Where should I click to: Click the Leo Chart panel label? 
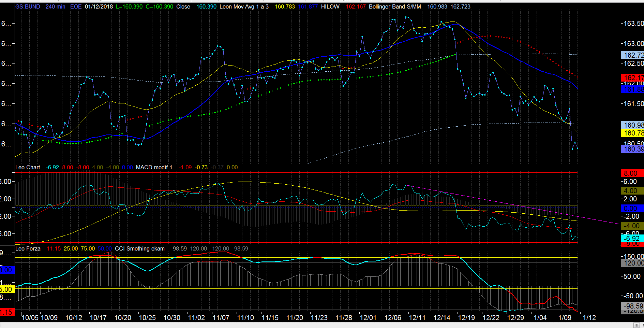click(28, 167)
